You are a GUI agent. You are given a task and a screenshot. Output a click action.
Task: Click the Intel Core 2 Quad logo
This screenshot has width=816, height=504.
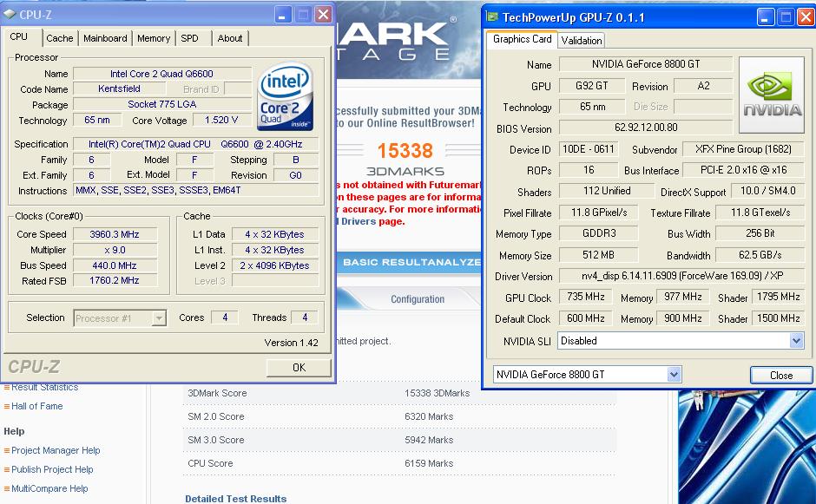(285, 95)
